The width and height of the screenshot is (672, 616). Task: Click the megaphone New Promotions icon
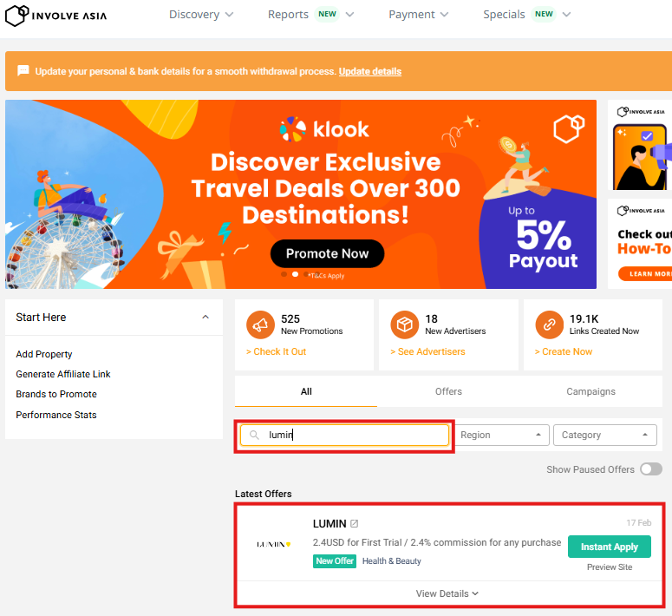click(x=259, y=324)
